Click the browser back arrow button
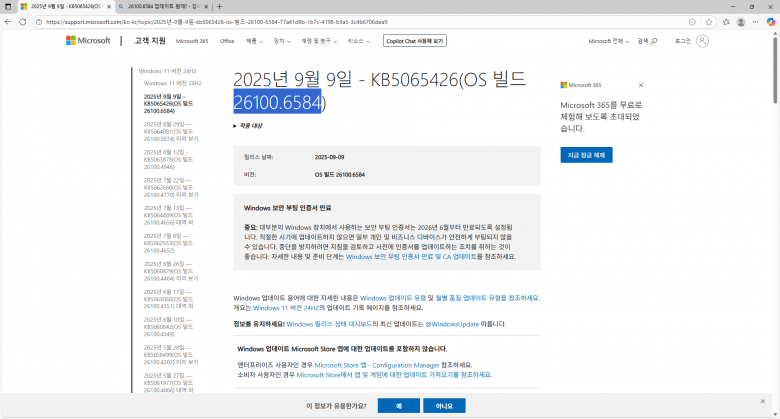Viewport: 780px width, 419px height. (9, 19)
